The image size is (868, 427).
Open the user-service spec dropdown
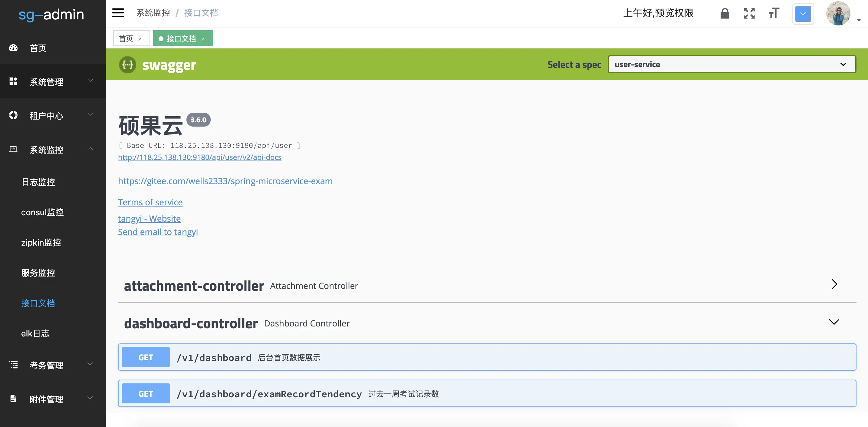pos(732,65)
